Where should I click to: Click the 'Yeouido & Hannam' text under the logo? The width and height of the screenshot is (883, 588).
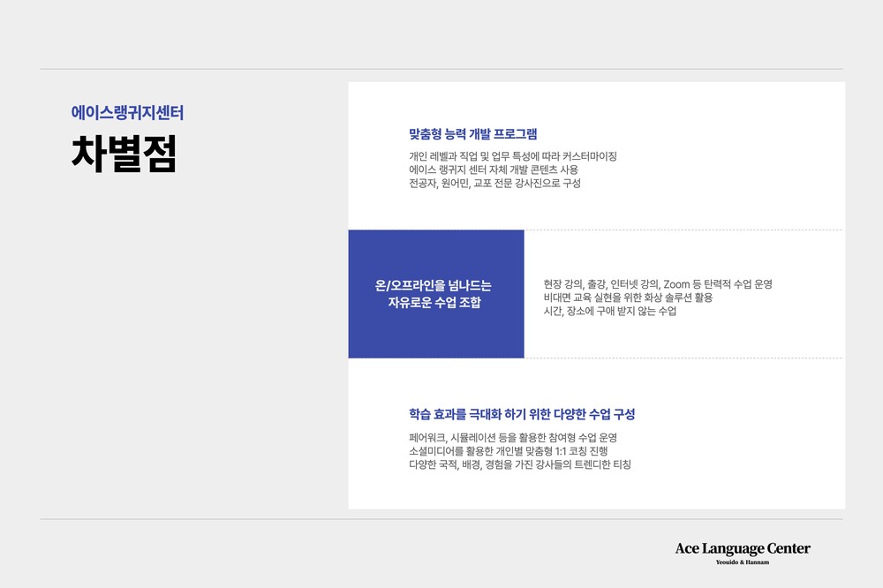(x=742, y=562)
